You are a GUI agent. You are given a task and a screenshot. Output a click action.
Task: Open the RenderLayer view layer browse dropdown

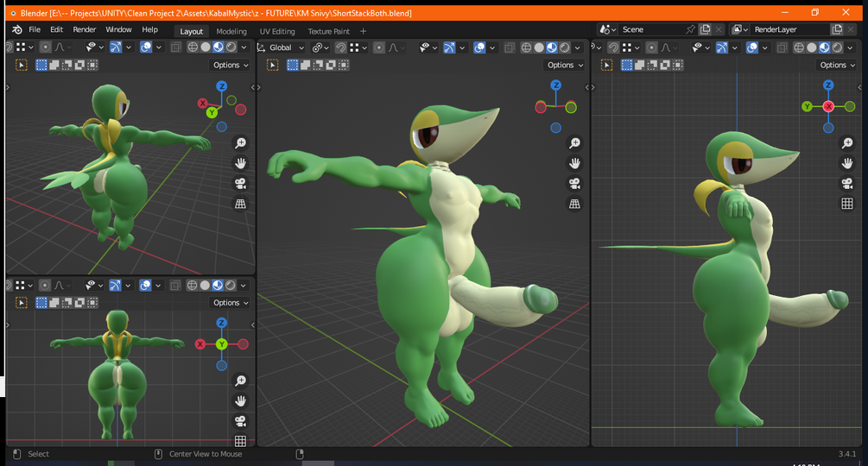point(739,30)
